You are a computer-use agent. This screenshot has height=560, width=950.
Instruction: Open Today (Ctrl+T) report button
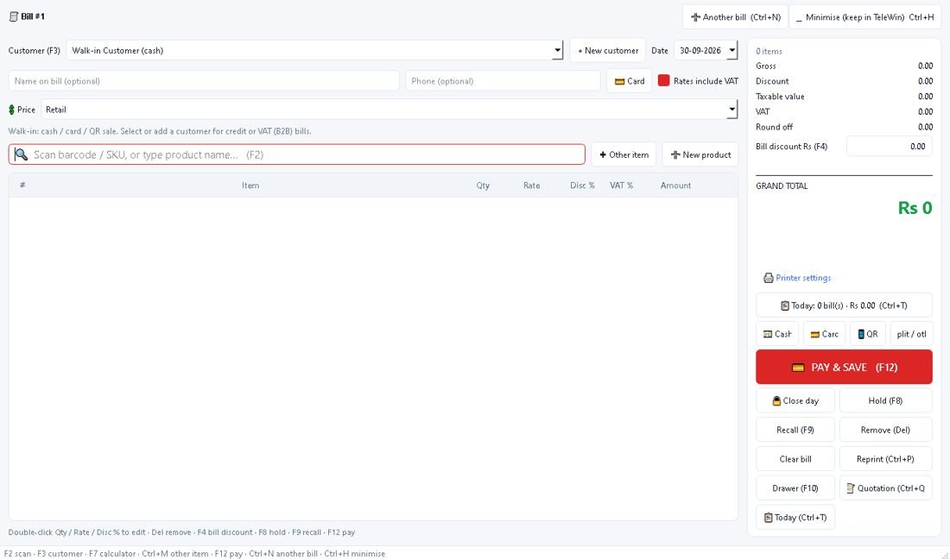(795, 518)
